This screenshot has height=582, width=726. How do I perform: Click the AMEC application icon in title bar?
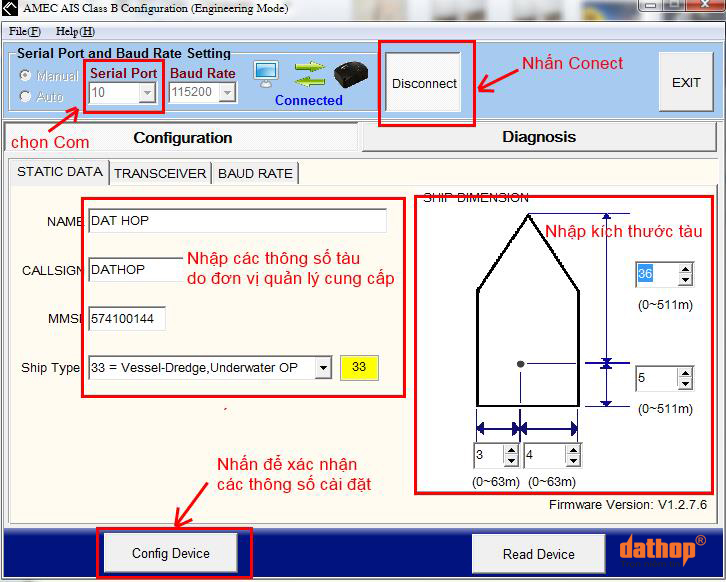9,8
